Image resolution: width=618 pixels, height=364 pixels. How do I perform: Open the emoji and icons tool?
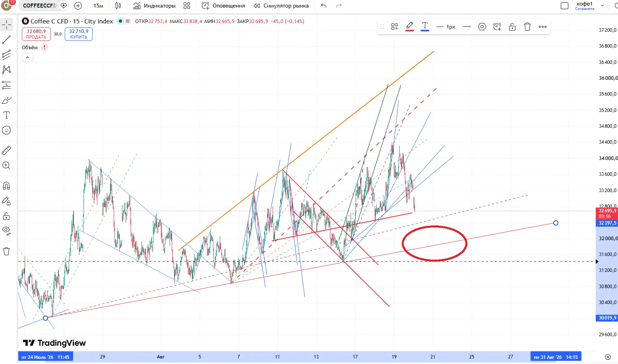[6, 130]
